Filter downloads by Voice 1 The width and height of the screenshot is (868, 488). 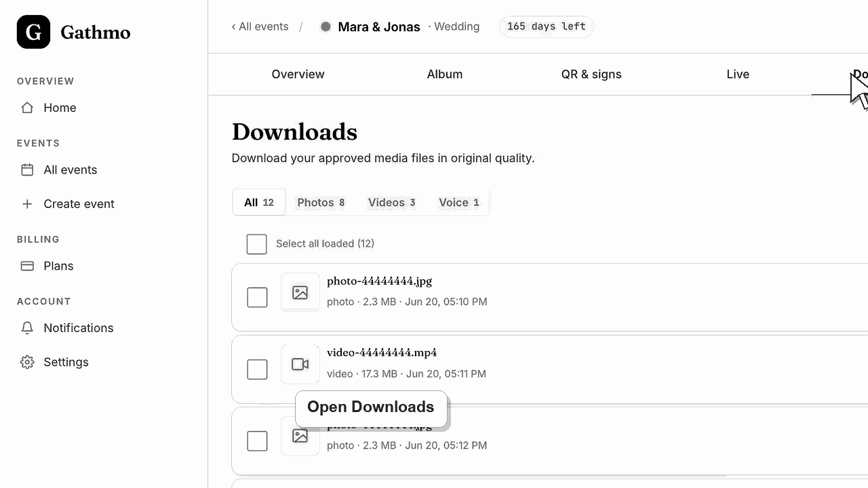pos(459,202)
